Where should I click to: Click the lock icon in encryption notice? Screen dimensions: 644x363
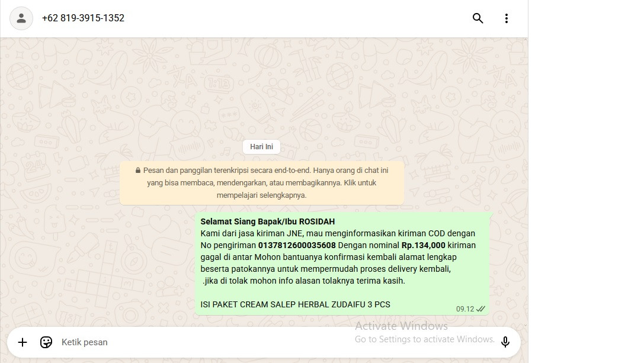(138, 171)
